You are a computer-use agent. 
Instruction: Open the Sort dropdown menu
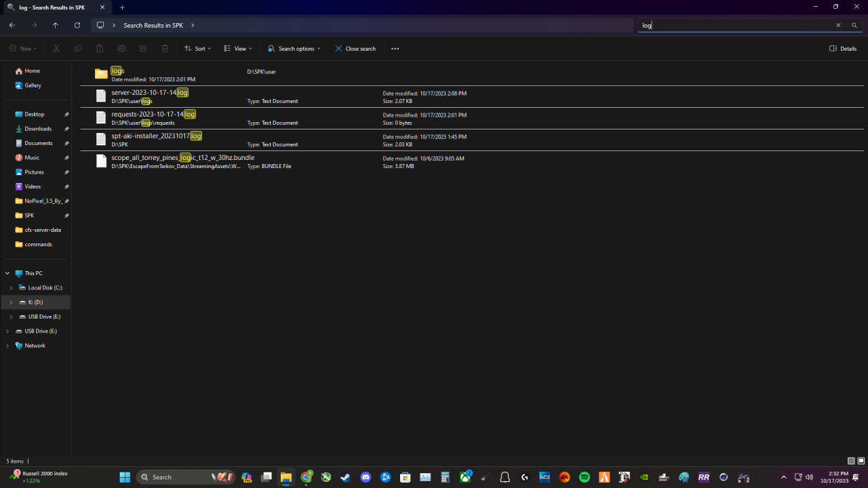click(198, 49)
